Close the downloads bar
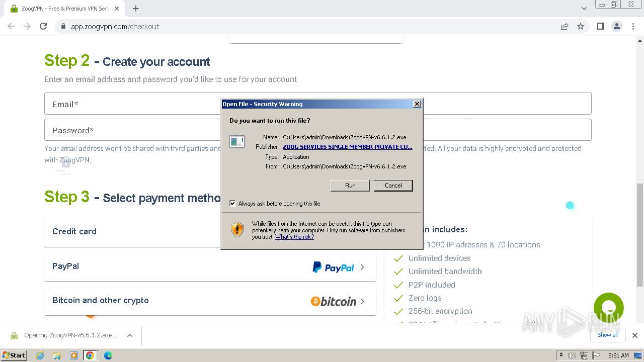 [635, 335]
